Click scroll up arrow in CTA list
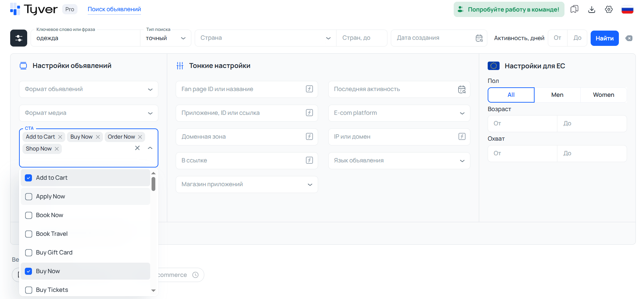Viewport: 644px width, 299px height. pyautogui.click(x=154, y=173)
